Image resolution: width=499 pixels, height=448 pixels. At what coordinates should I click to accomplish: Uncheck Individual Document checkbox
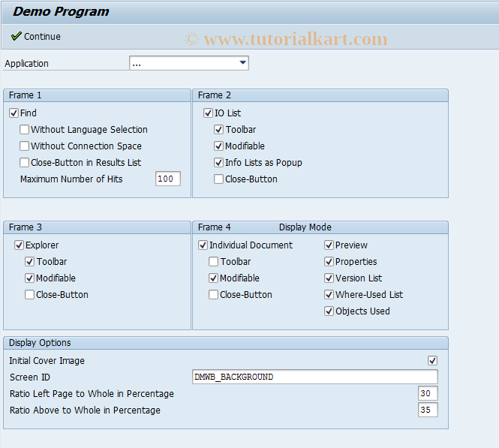click(203, 245)
